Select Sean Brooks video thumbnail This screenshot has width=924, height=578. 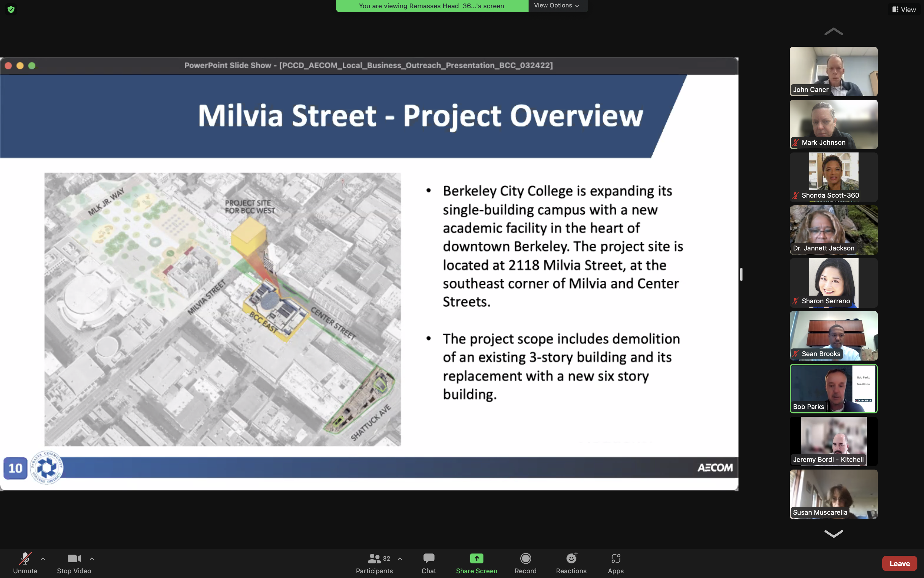point(834,336)
